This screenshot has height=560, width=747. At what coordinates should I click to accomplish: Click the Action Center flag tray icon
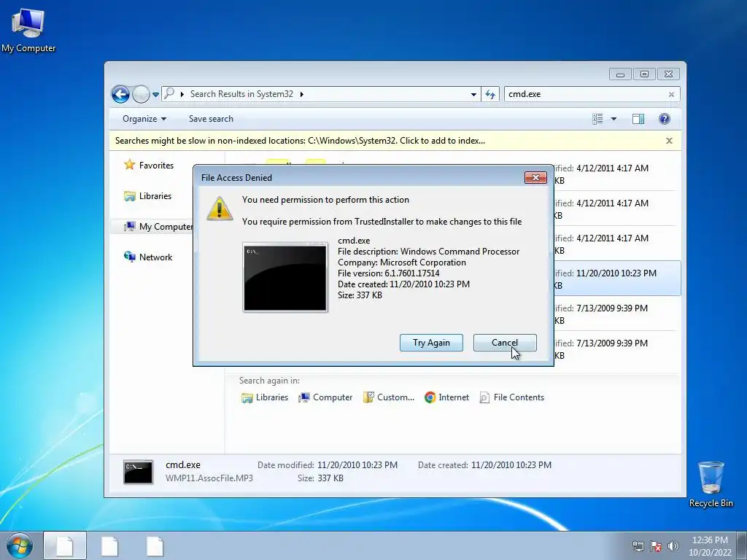(x=656, y=546)
